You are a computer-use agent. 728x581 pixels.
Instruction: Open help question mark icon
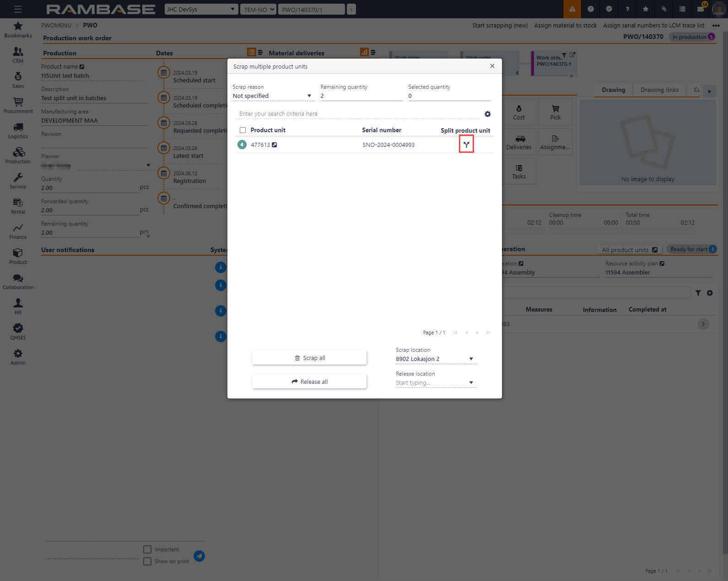(627, 9)
